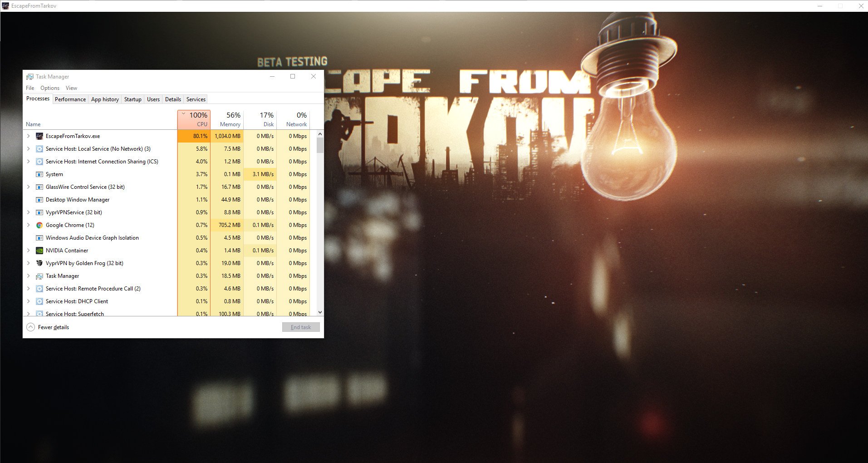Click the process list scrollbar thumb

point(320,146)
